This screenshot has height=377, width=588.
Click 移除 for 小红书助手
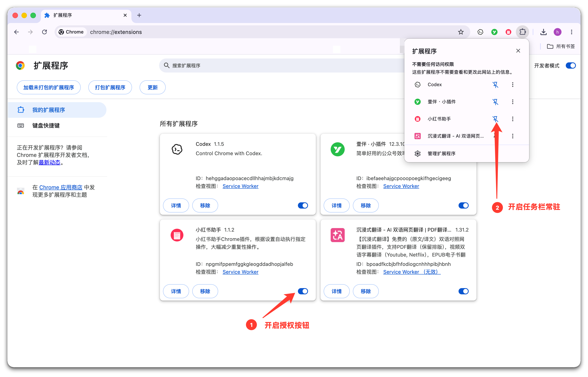[x=205, y=291]
